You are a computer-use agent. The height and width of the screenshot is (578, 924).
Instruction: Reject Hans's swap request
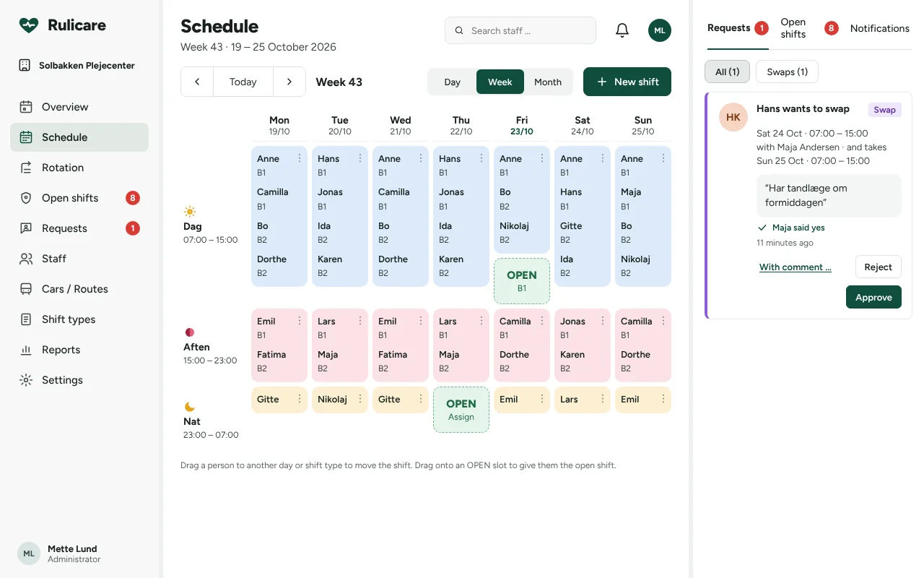(x=879, y=267)
